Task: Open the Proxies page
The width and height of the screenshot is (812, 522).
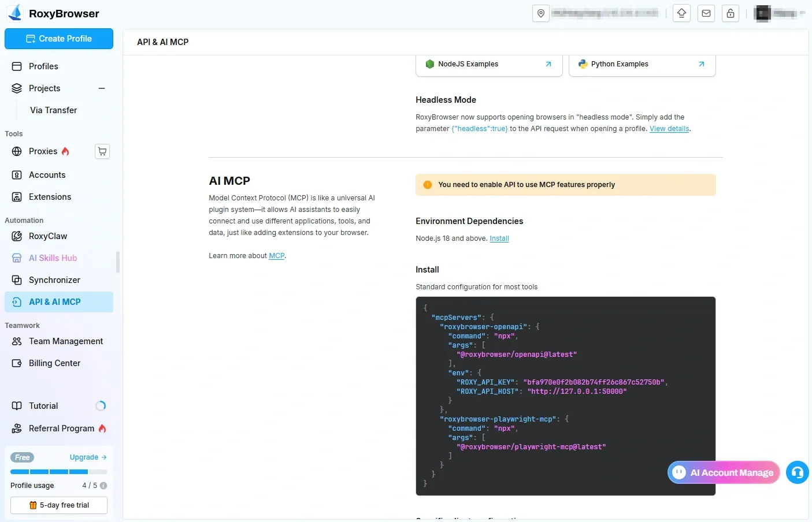Action: point(43,151)
